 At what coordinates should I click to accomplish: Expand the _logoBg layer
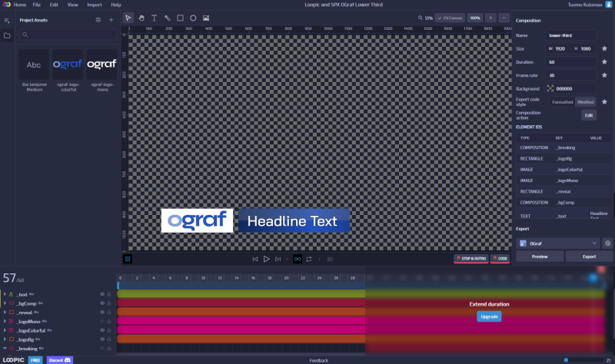pos(5,339)
